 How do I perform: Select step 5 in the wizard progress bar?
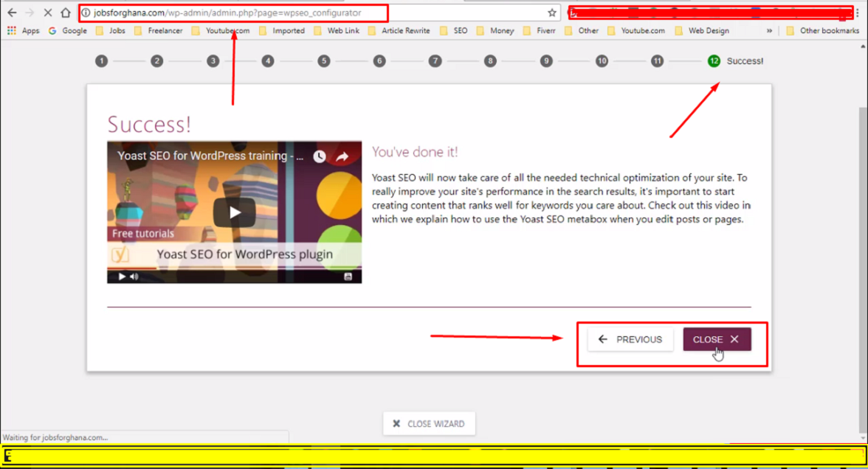pos(323,61)
